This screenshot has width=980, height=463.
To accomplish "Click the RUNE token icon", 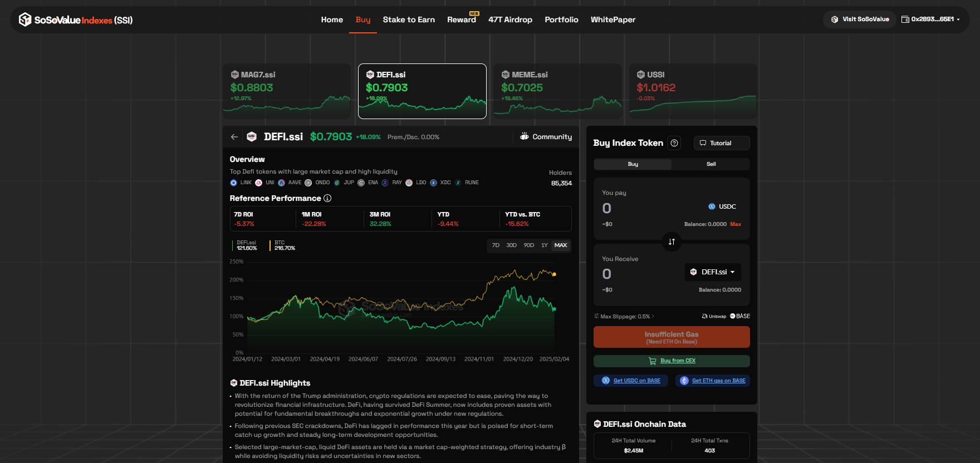I will coord(458,183).
